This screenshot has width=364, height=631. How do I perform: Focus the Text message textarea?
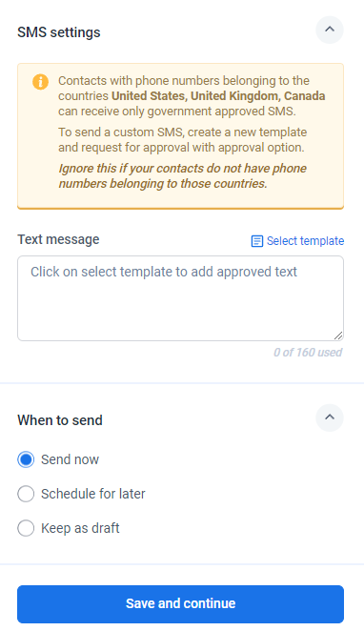tap(181, 298)
